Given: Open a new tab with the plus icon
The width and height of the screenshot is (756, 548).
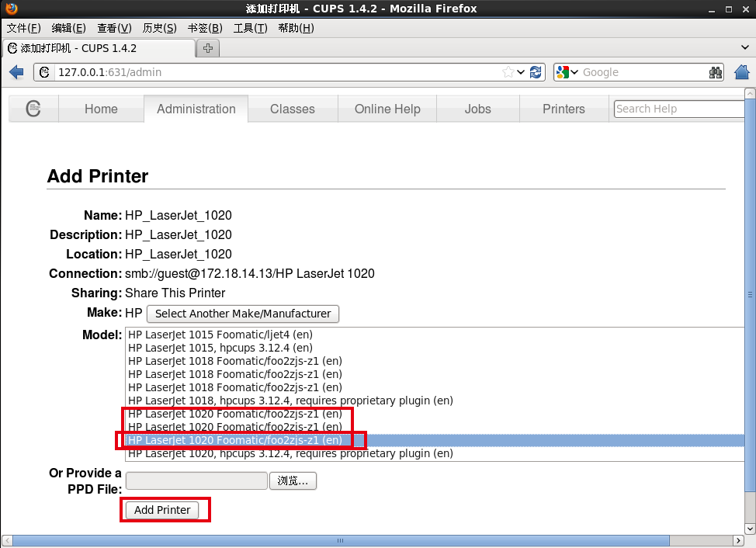Looking at the screenshot, I should point(208,48).
